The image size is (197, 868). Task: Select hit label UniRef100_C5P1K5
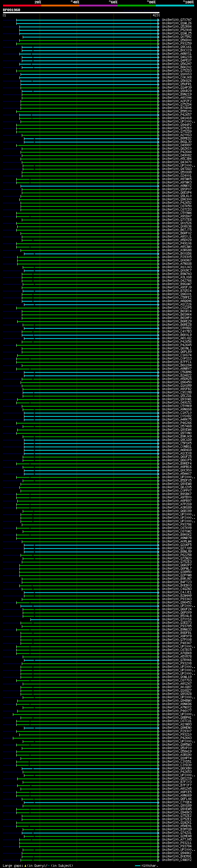[177, 443]
